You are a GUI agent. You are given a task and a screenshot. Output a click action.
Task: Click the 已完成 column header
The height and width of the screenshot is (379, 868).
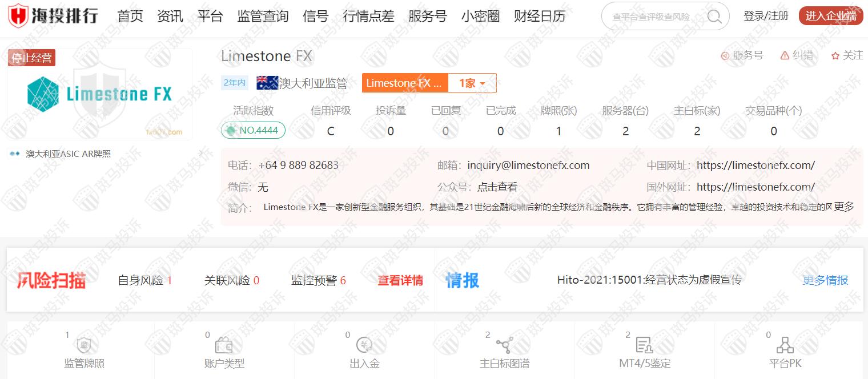point(500,111)
